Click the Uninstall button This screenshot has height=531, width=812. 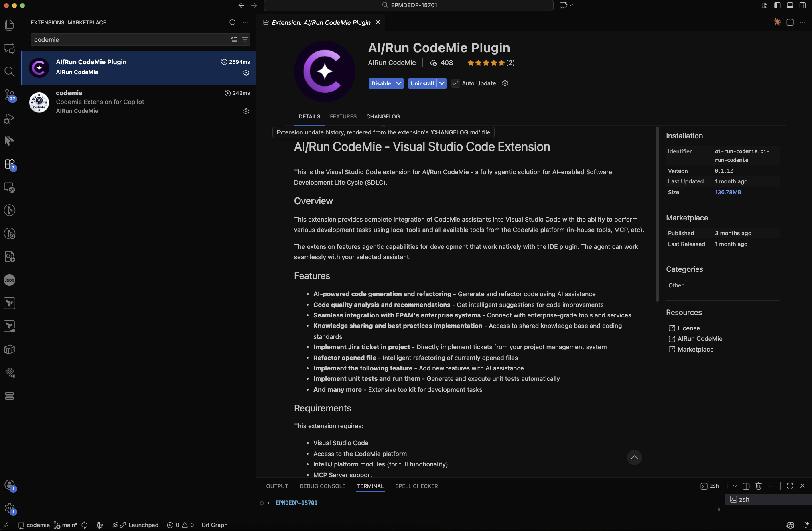point(422,83)
